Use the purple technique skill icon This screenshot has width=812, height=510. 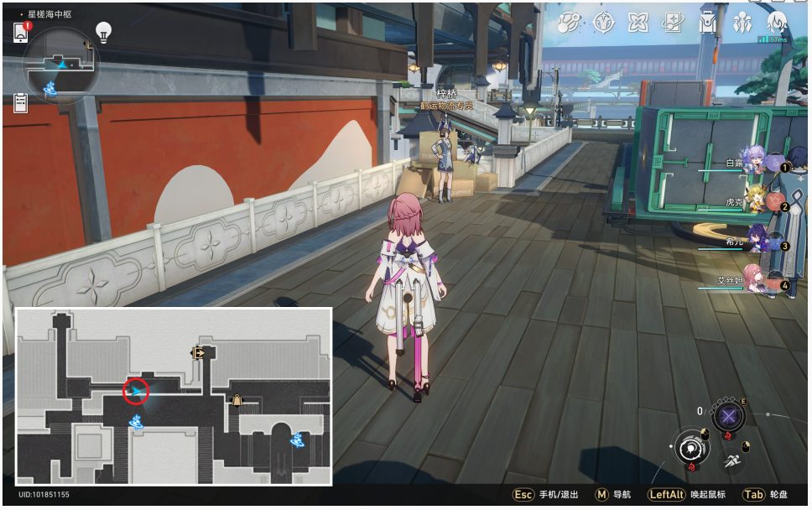coord(729,416)
